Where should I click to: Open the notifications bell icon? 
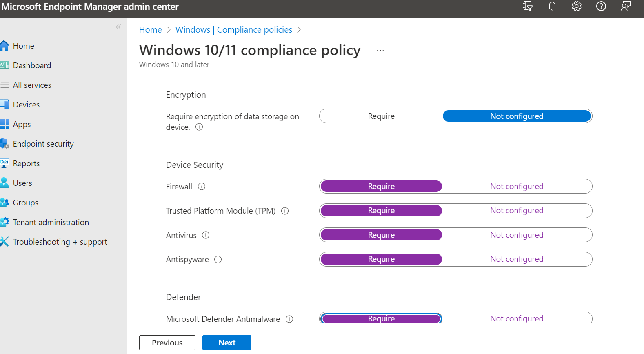tap(552, 6)
